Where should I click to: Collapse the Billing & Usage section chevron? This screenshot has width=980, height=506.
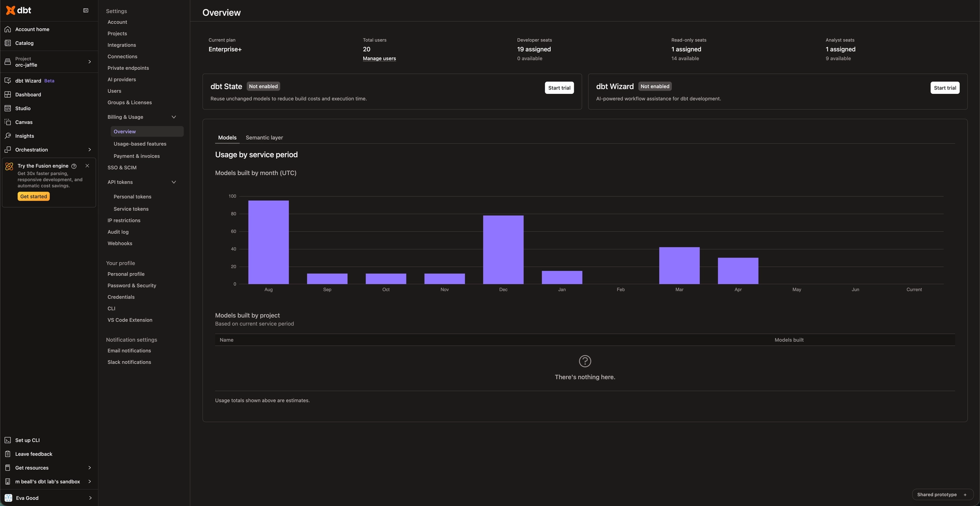click(174, 117)
